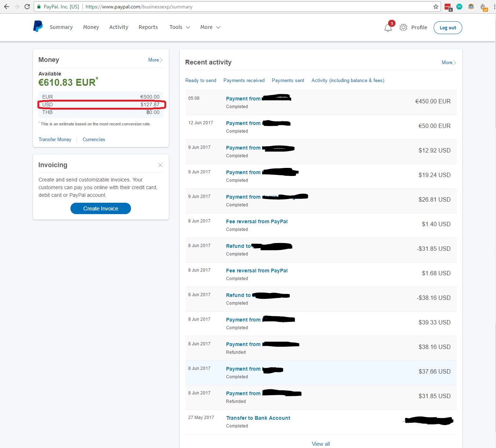This screenshot has height=448, width=496.
Task: Click the 12 Jun 2017 date
Action: click(201, 123)
